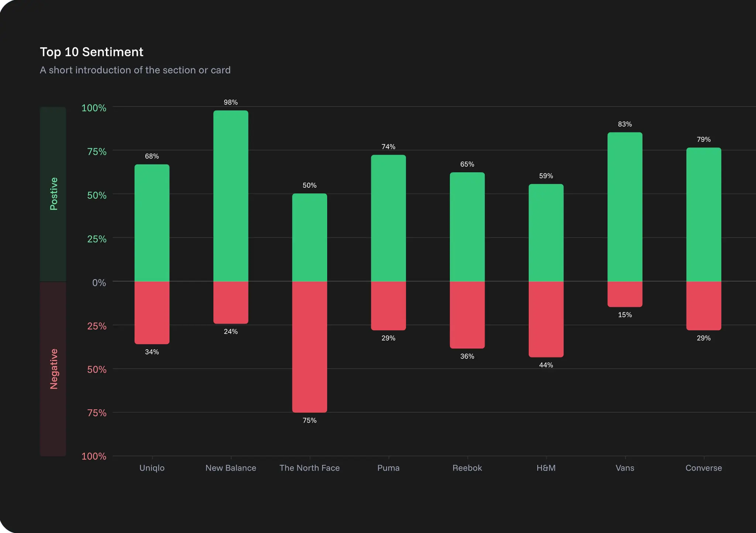Click the Postive legend strip on the left
The image size is (756, 533).
click(x=54, y=192)
